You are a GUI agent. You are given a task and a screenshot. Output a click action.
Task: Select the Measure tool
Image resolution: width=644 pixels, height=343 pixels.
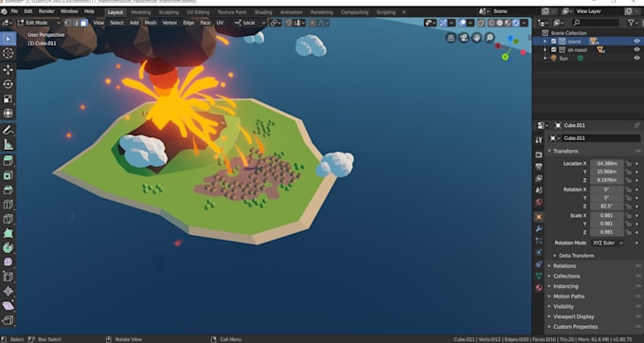[8, 145]
